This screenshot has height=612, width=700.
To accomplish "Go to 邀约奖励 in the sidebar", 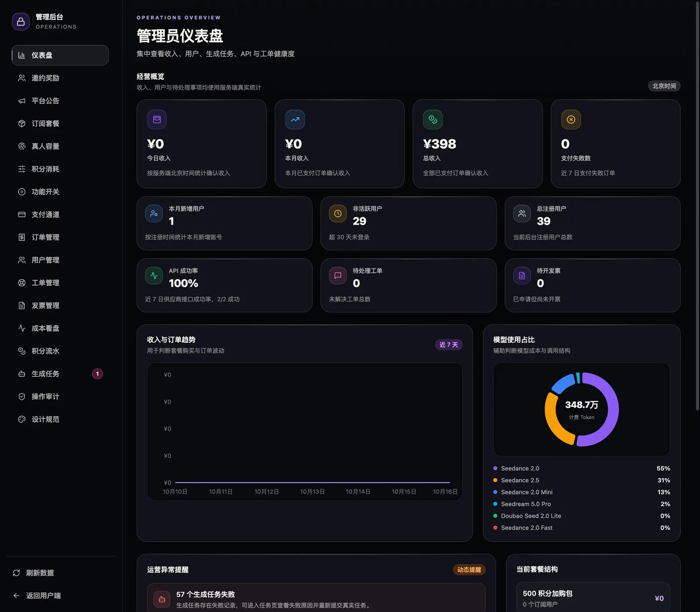I will point(60,78).
